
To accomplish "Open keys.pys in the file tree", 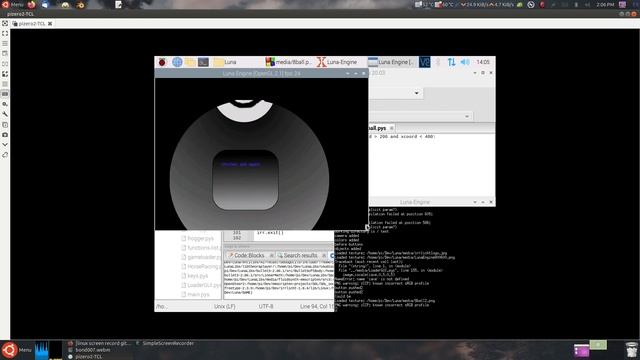I will [195, 276].
